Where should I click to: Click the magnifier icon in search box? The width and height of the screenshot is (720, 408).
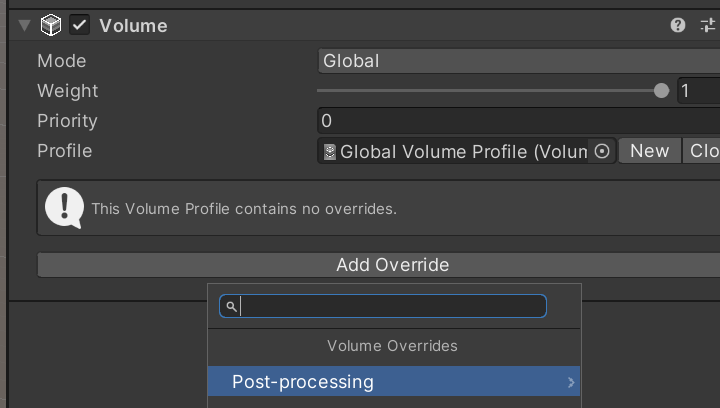click(231, 307)
